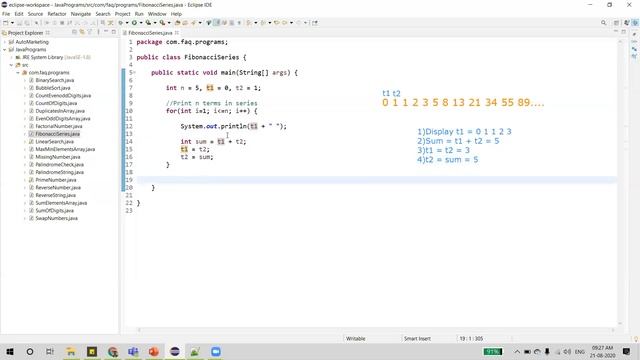
Task: Select the Java perspective icon
Action: (635, 23)
